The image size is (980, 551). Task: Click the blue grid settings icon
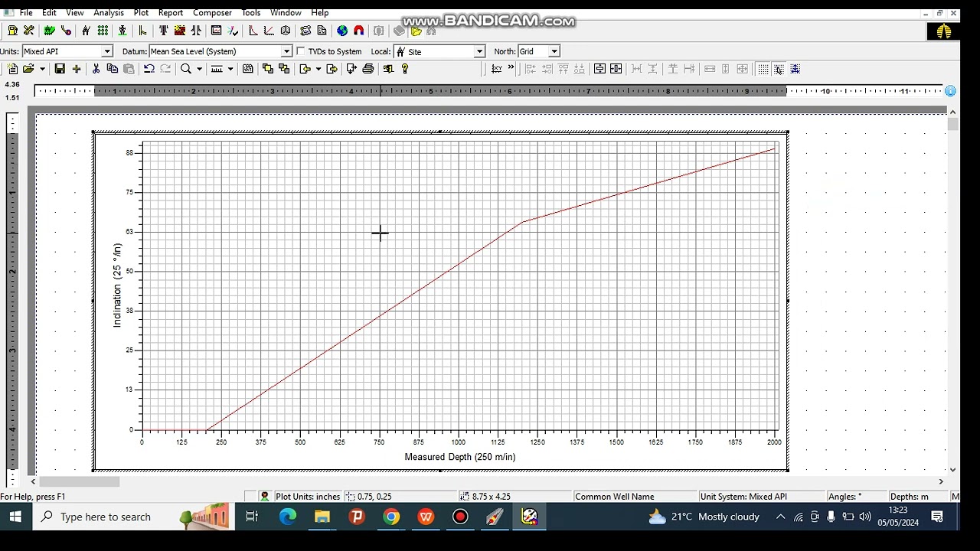795,69
